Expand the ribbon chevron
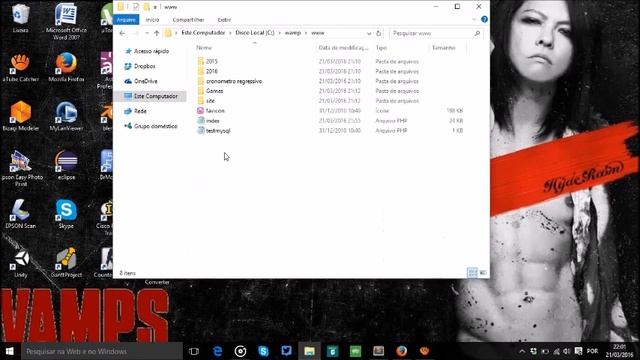The width and height of the screenshot is (640, 360). tap(474, 19)
